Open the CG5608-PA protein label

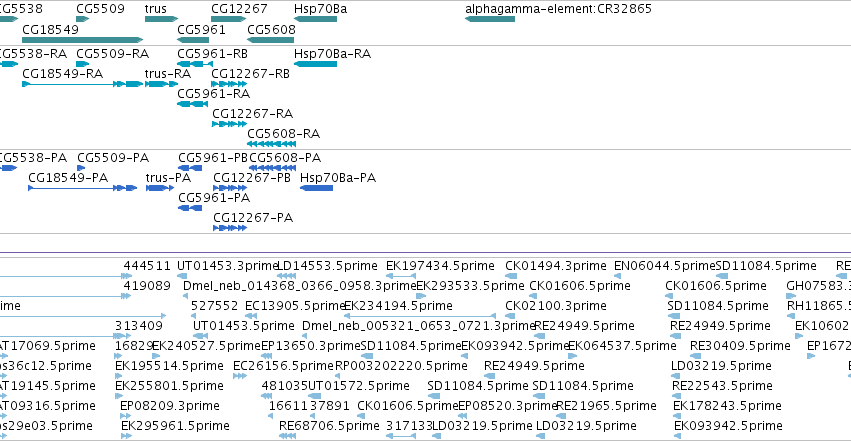pyautogui.click(x=285, y=158)
